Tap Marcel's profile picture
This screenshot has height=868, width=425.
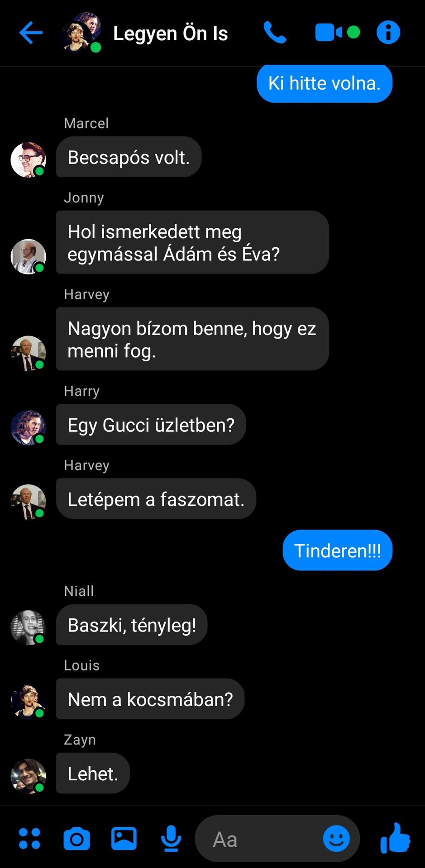coord(28,160)
